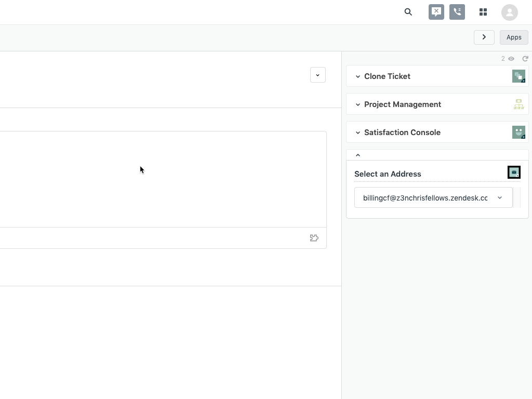Image resolution: width=532 pixels, height=399 pixels.
Task: Open the Zendesk products grid icon
Action: [x=483, y=12]
